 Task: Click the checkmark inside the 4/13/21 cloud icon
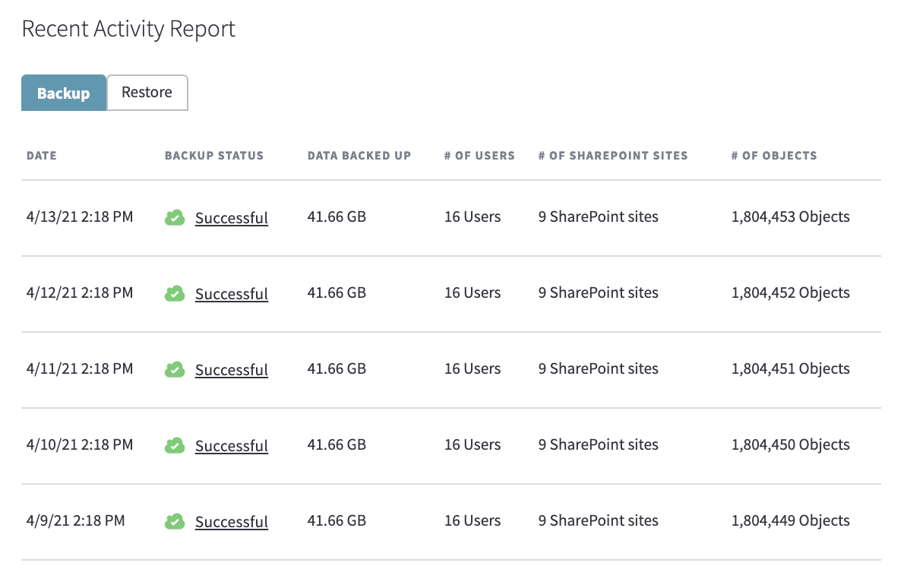tap(175, 218)
